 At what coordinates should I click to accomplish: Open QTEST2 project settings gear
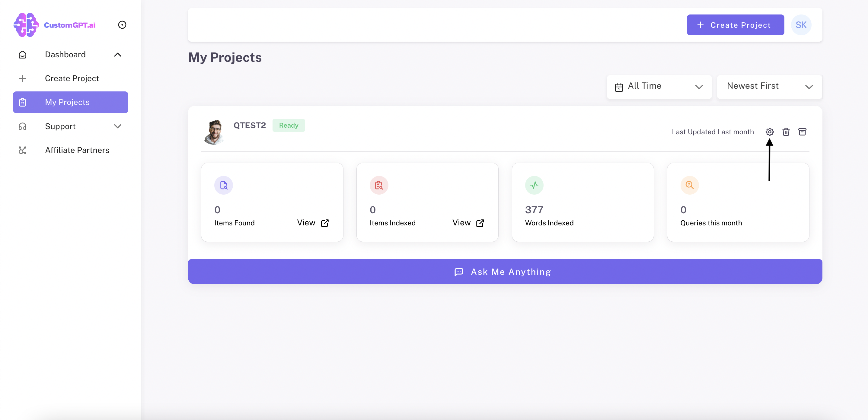click(769, 132)
